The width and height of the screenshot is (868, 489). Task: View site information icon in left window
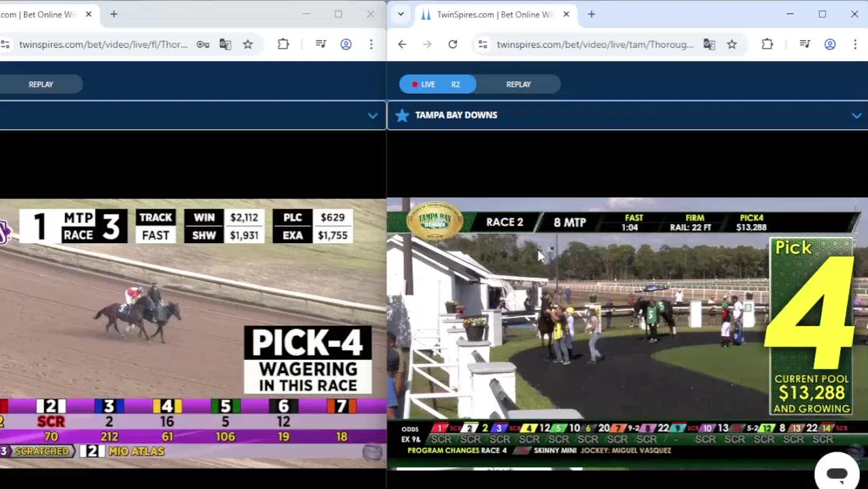tap(5, 44)
